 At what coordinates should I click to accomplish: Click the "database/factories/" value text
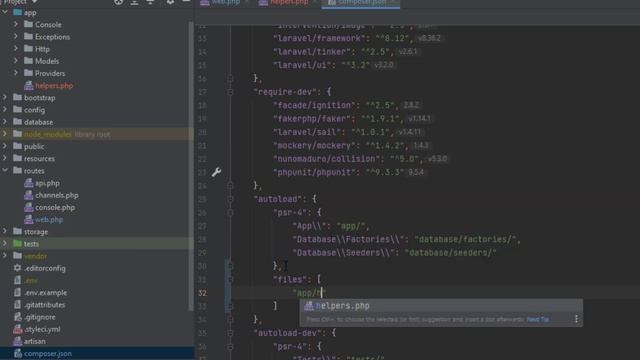point(465,240)
